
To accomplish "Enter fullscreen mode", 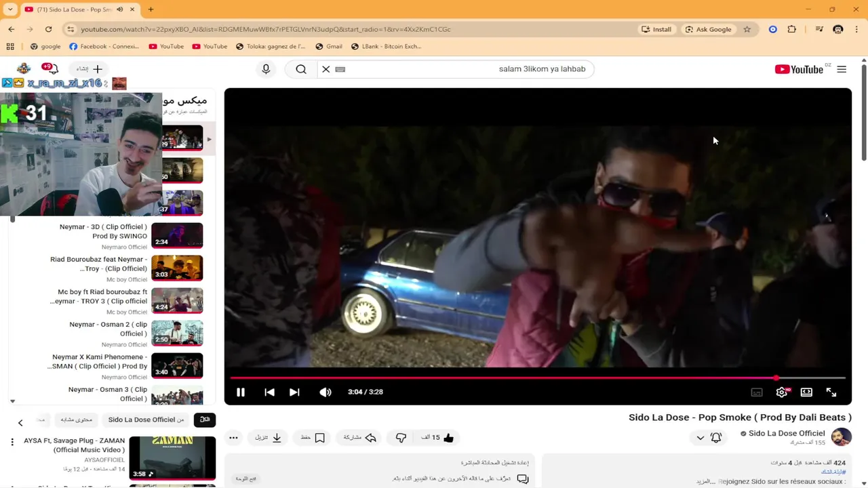I will point(831,392).
